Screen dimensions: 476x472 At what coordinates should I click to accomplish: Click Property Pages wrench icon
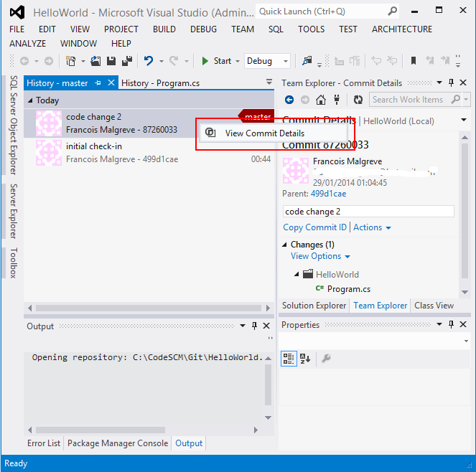[x=326, y=359]
